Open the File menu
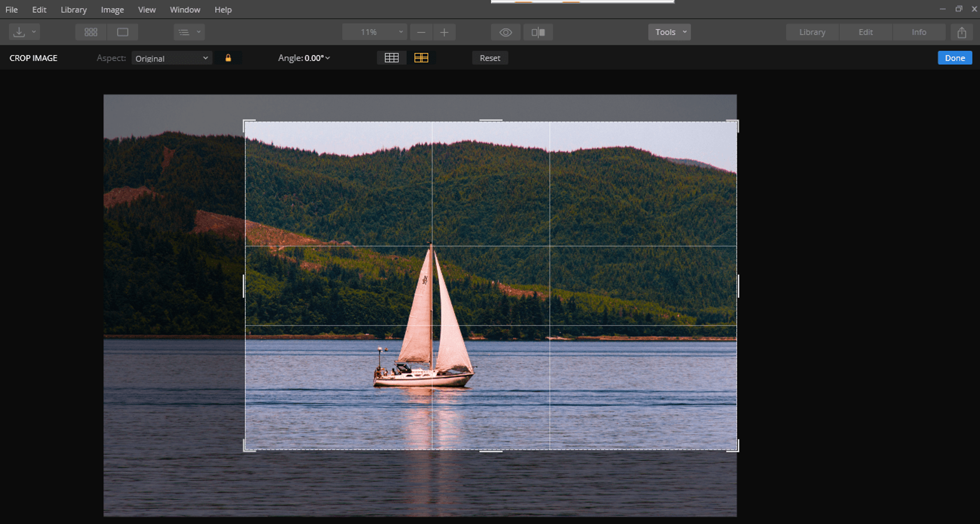This screenshot has width=980, height=524. 12,9
